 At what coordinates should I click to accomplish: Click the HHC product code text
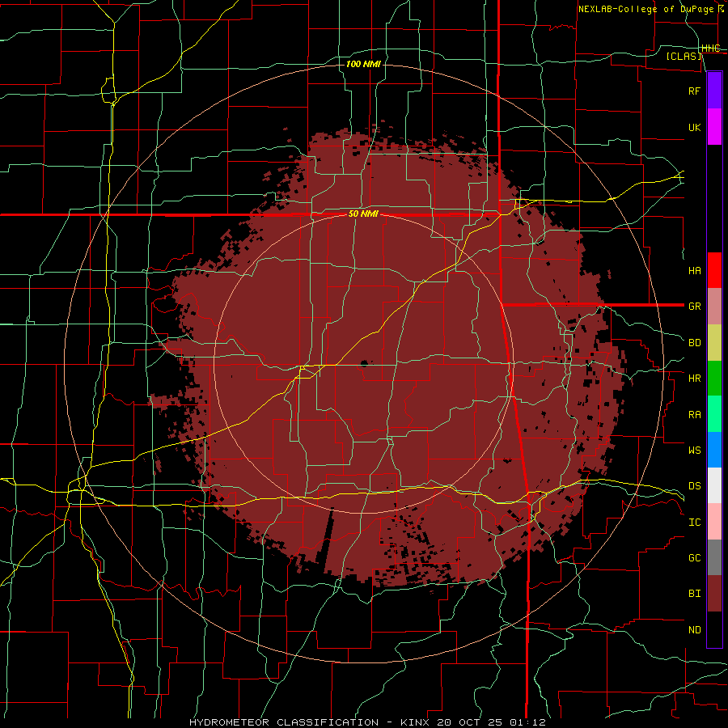[710, 49]
